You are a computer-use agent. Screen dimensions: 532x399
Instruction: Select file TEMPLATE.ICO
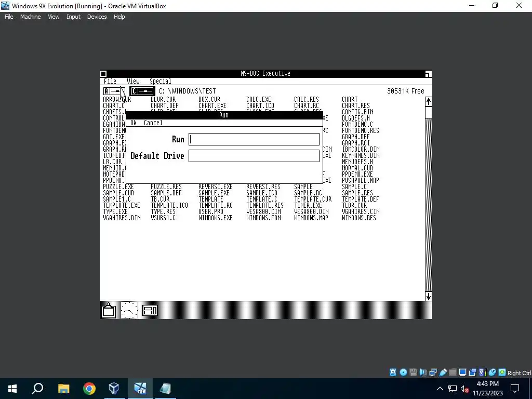(x=169, y=206)
